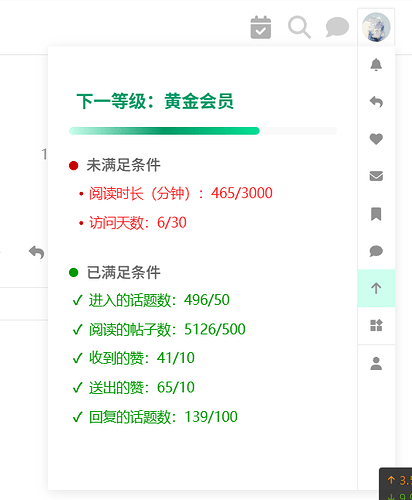Image resolution: width=412 pixels, height=500 pixels.
Task: Click the 回复的话题数 139/100 item
Action: point(163,417)
